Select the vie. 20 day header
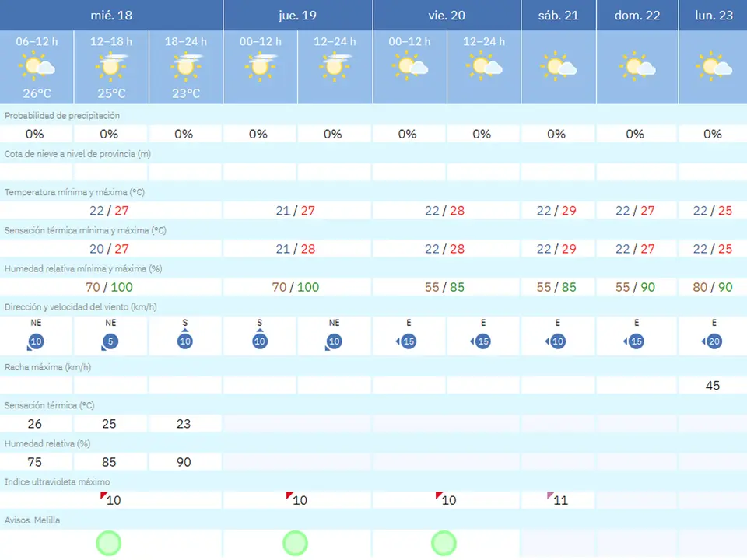Viewport: 747px width, 560px height. coord(447,16)
